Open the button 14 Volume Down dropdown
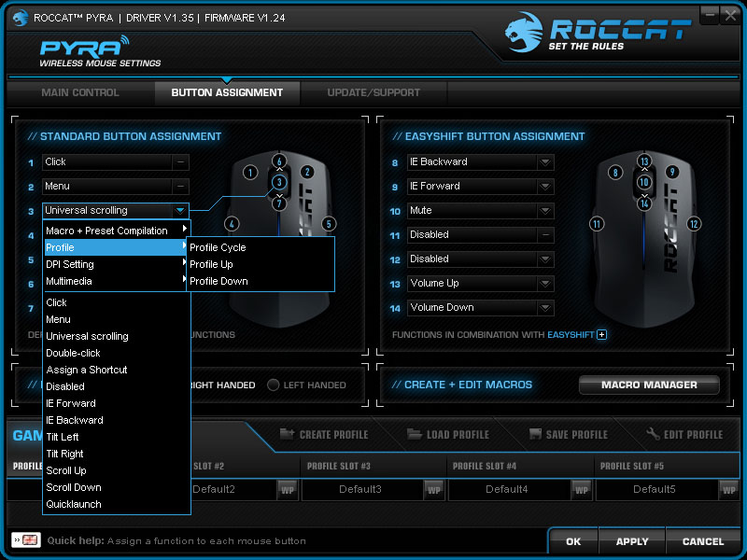The image size is (747, 560). (545, 308)
